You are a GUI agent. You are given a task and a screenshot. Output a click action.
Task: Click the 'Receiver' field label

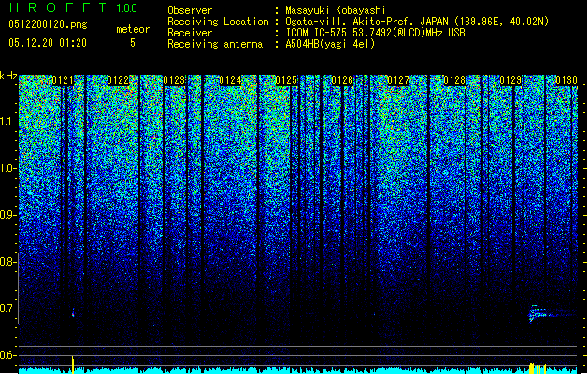coord(190,33)
